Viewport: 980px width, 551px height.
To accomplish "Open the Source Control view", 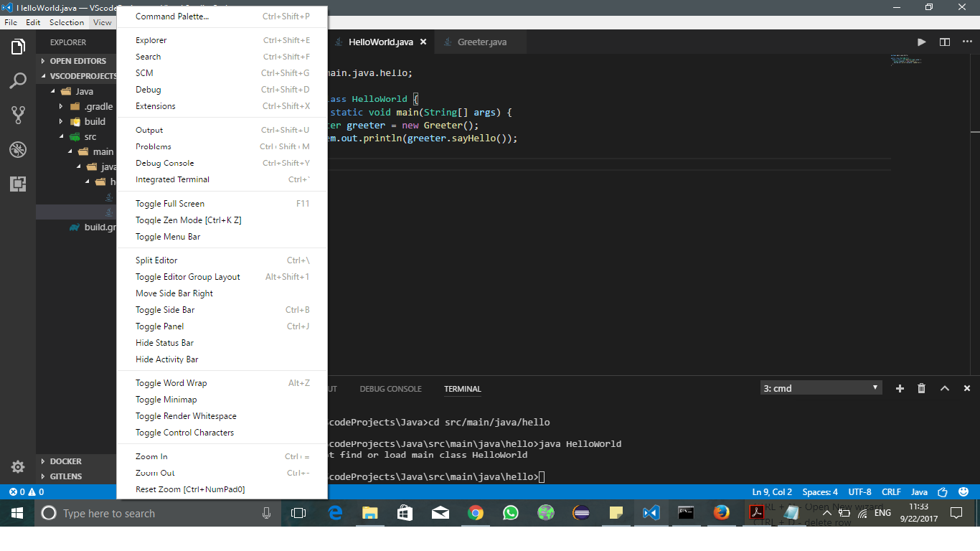I will point(17,115).
